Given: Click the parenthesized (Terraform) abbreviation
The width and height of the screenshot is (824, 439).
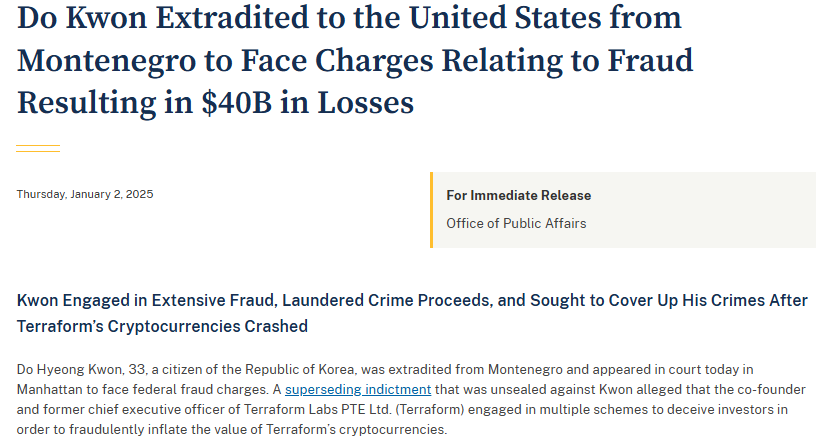Looking at the screenshot, I should (x=430, y=410).
